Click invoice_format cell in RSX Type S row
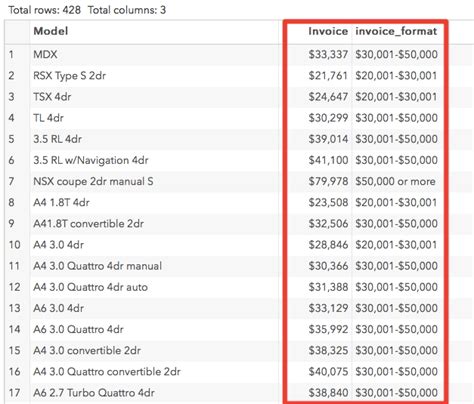The height and width of the screenshot is (404, 474). (x=396, y=76)
